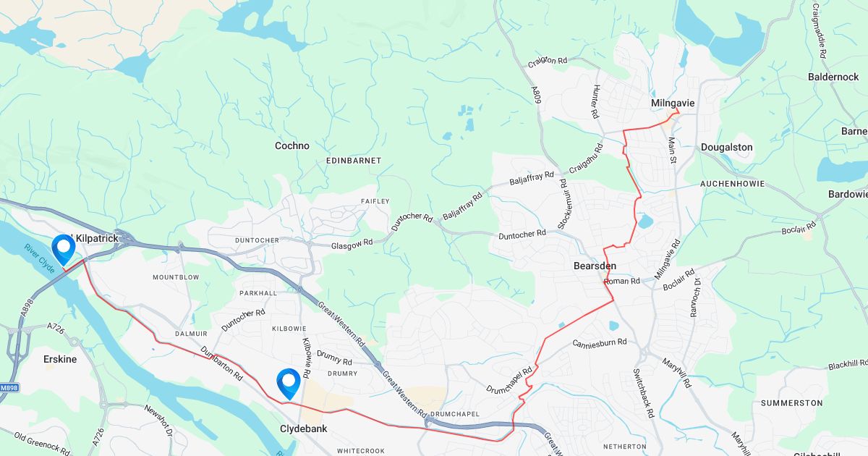This screenshot has width=868, height=456.
Task: Click the Drumchapel Rd street label
Action: pos(509,376)
